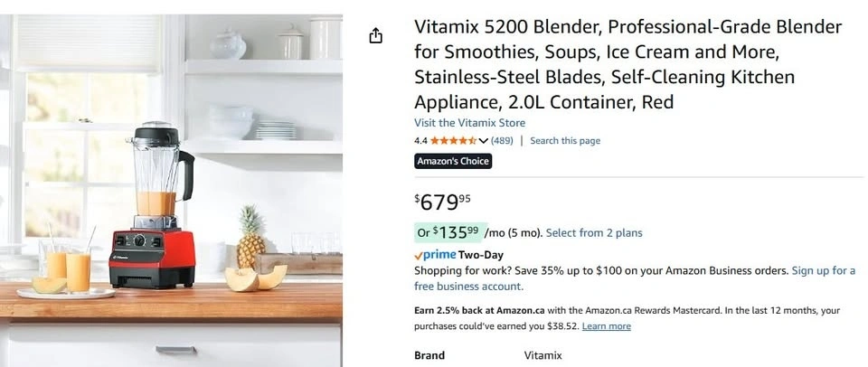Click the Brand label in product details

point(429,356)
